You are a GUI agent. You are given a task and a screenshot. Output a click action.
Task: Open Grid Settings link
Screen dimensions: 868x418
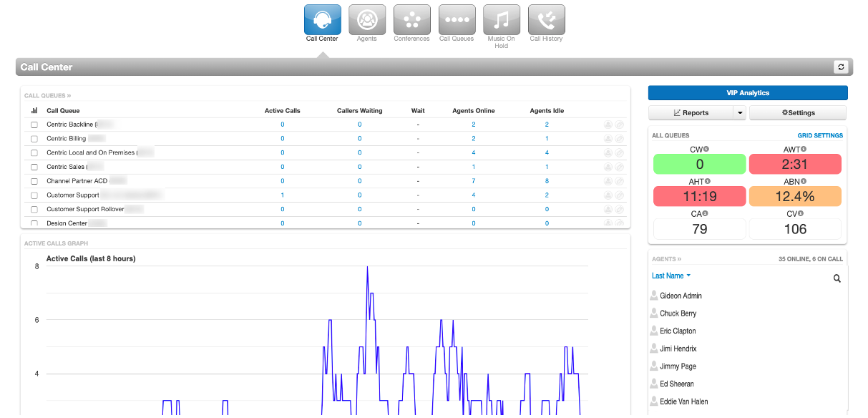click(820, 135)
